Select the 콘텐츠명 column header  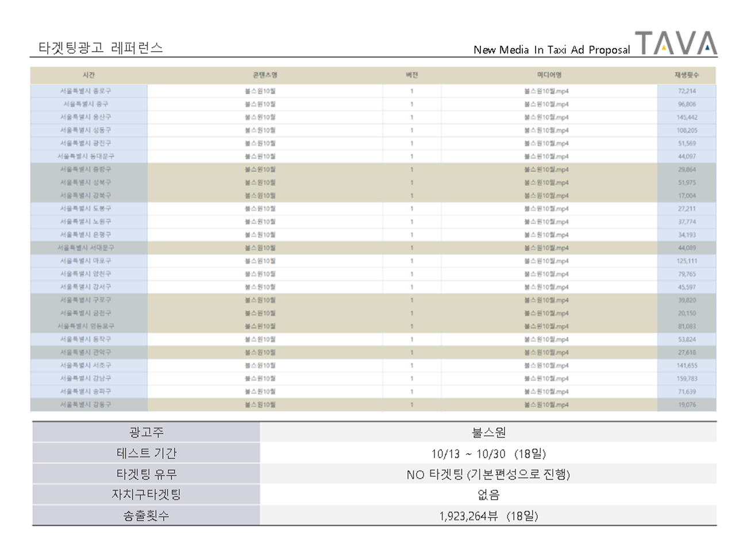point(265,75)
